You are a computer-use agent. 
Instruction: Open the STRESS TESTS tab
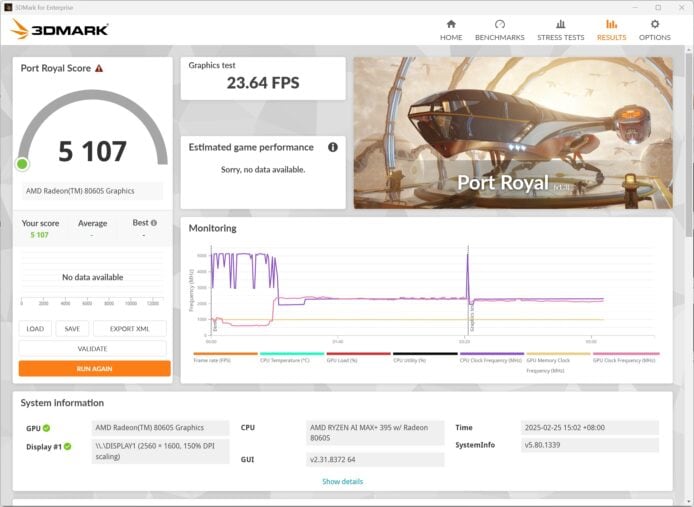click(560, 30)
